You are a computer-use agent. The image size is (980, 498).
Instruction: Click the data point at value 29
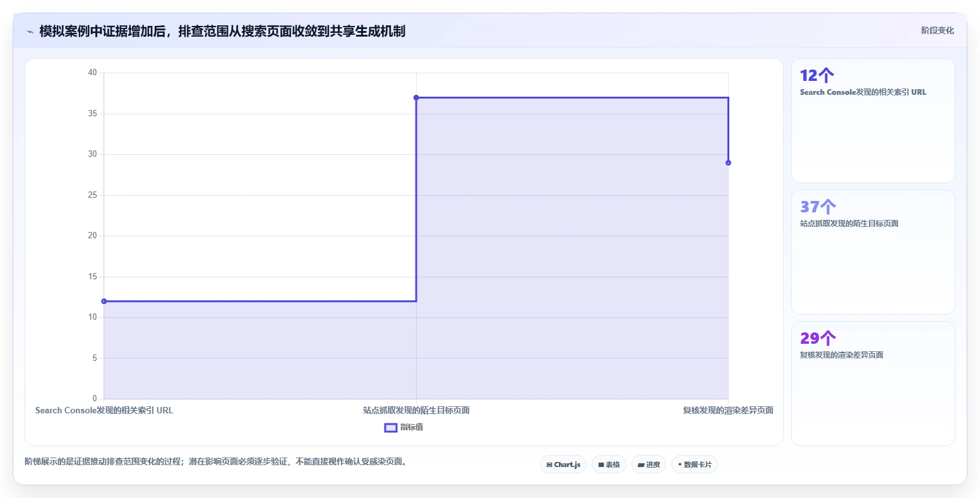(x=728, y=163)
